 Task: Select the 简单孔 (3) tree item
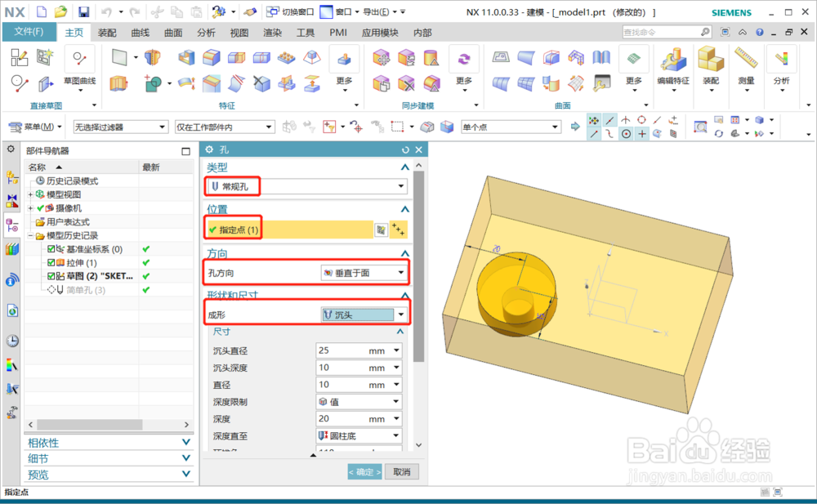pos(86,290)
